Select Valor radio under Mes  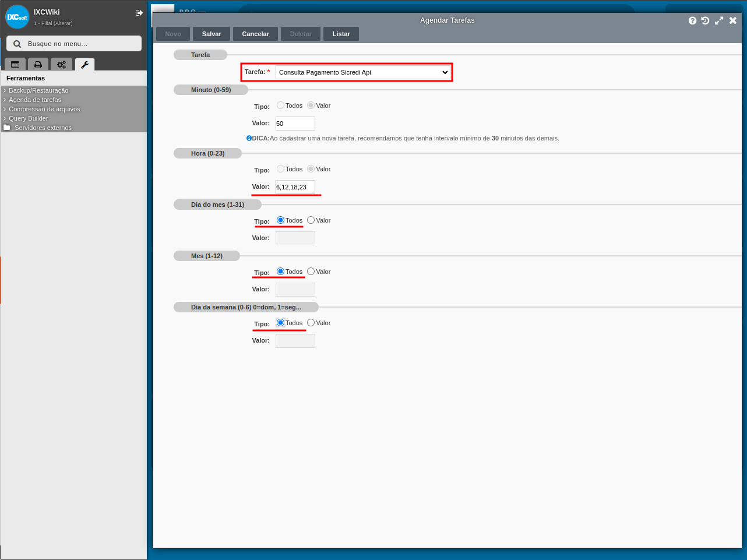tap(311, 272)
